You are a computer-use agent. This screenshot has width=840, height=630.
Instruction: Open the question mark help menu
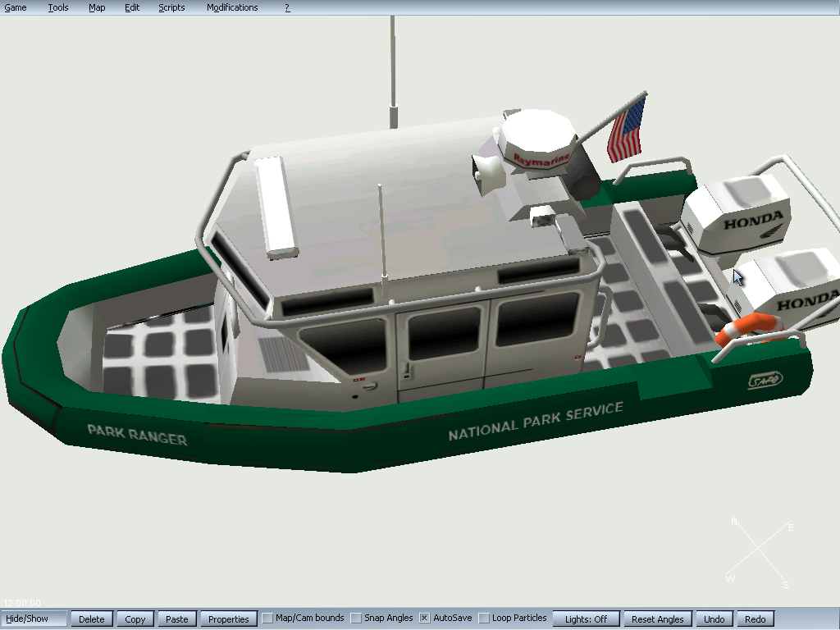pos(288,7)
